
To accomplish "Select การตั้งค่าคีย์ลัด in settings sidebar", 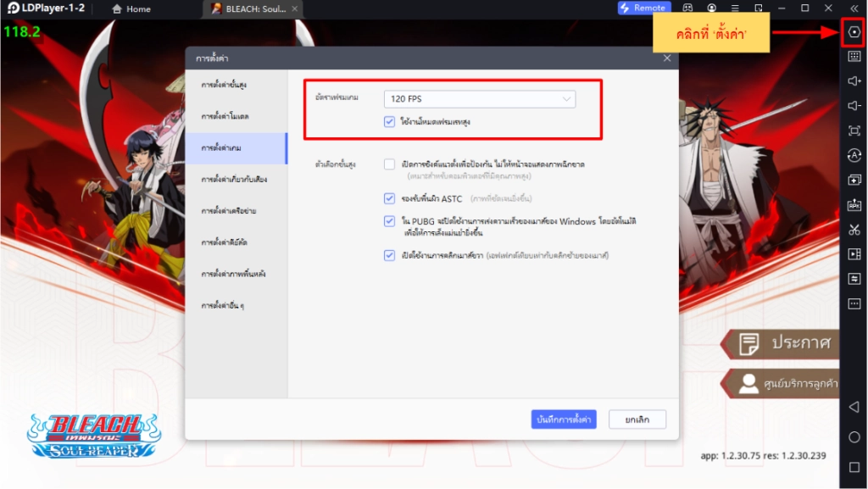I will pyautogui.click(x=236, y=242).
